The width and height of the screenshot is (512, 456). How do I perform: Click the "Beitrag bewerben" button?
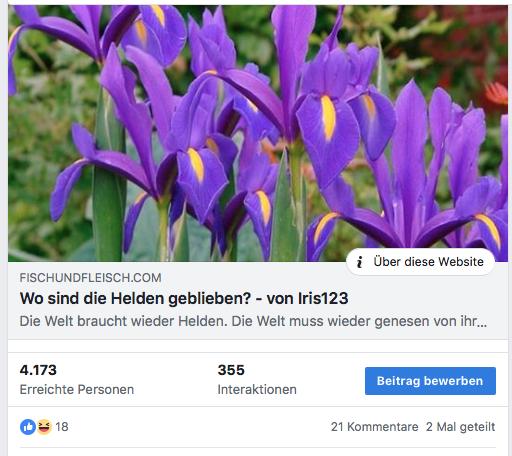tap(430, 381)
